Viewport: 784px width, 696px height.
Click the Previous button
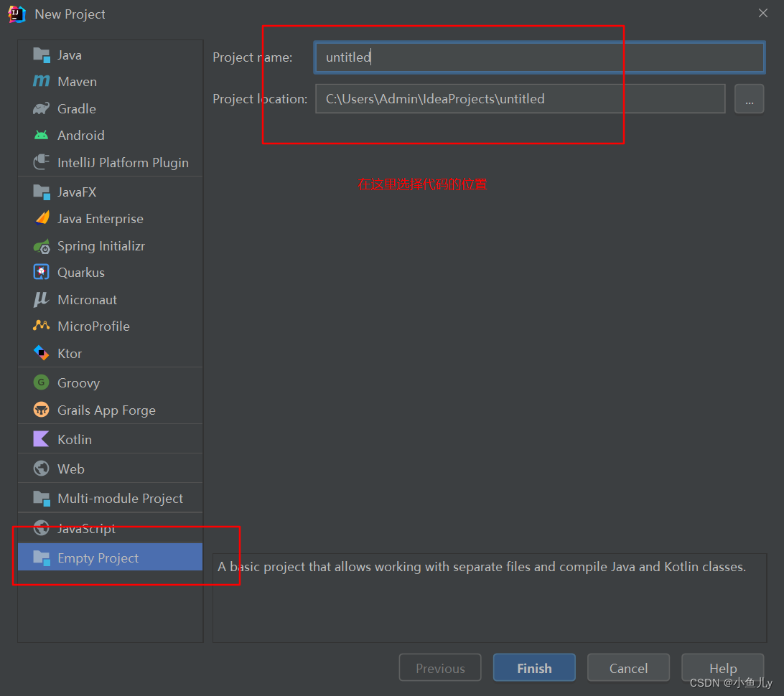click(440, 667)
